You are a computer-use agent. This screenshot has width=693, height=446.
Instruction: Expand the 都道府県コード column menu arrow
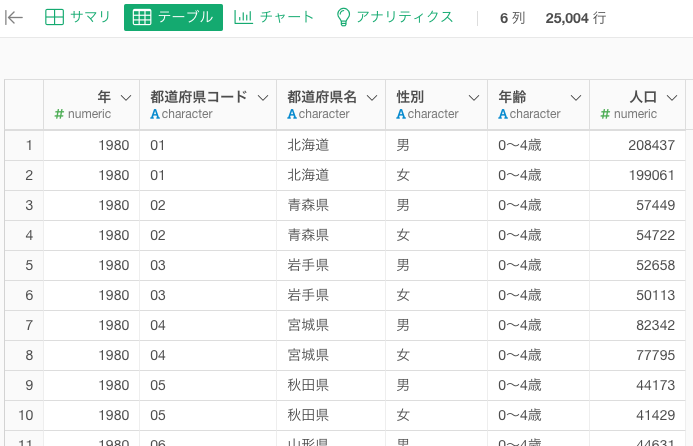[263, 97]
